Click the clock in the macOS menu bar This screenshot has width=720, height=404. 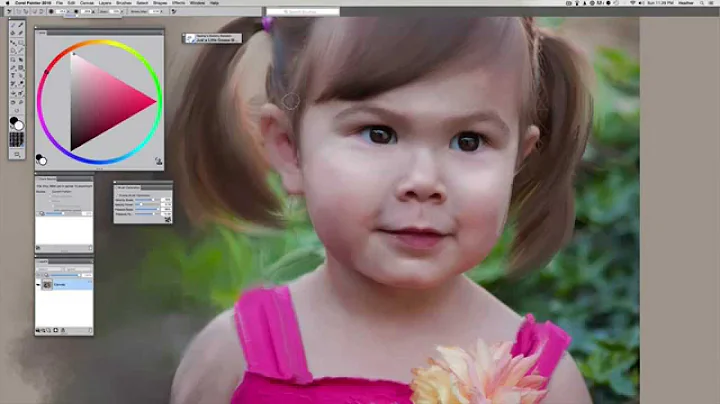(x=660, y=3)
